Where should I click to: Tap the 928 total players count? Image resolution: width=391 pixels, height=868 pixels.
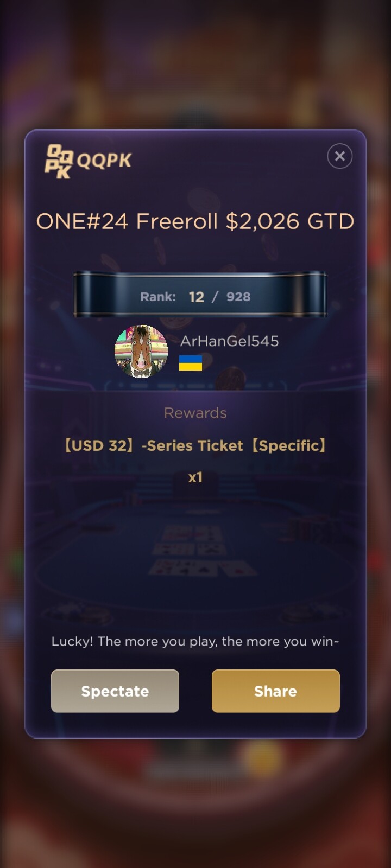[x=238, y=297]
